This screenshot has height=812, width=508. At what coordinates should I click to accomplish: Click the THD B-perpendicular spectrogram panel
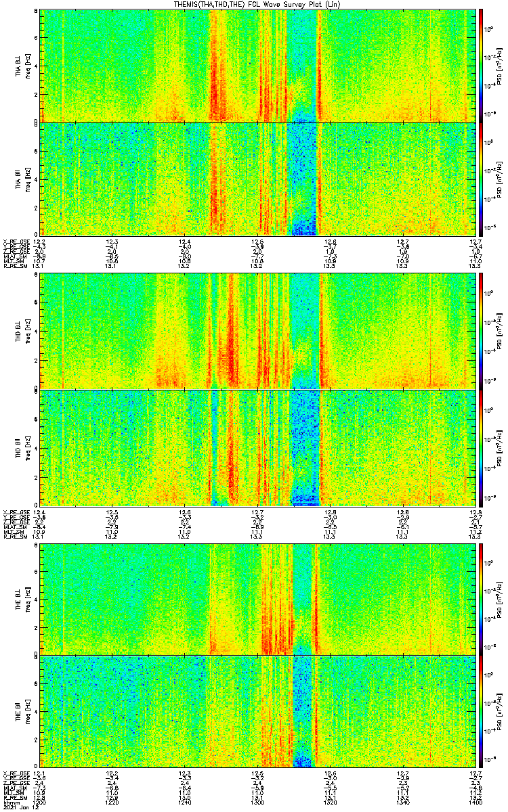[257, 331]
